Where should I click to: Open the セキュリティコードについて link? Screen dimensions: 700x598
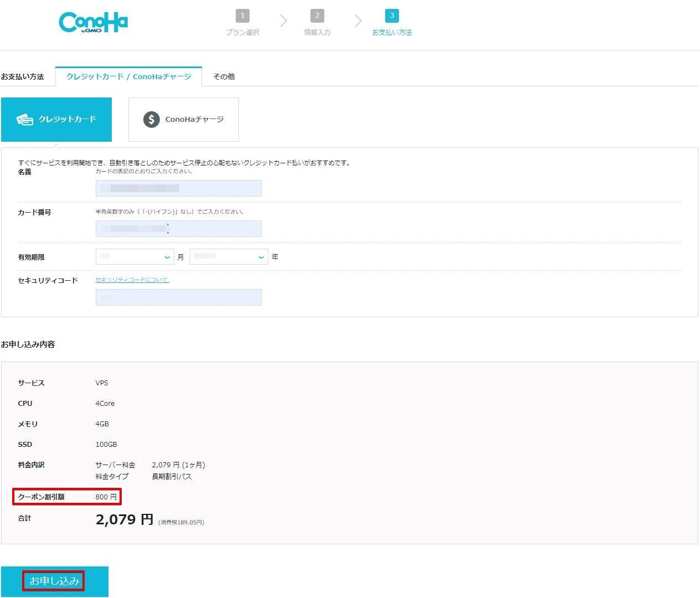132,280
